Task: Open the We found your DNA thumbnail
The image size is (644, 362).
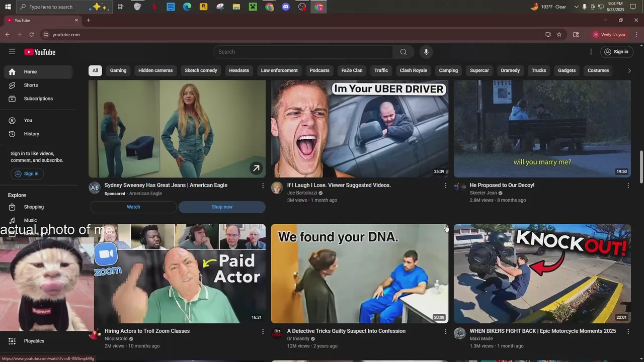Action: (360, 274)
